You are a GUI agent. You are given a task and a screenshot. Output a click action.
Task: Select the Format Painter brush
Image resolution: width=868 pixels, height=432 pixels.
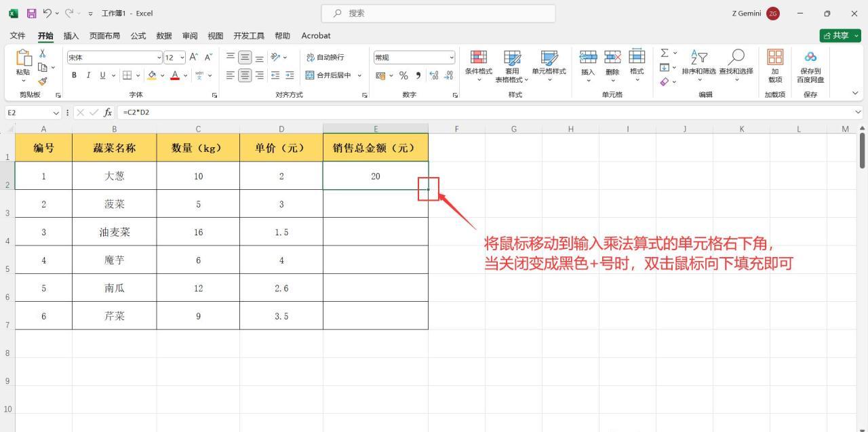pyautogui.click(x=43, y=81)
